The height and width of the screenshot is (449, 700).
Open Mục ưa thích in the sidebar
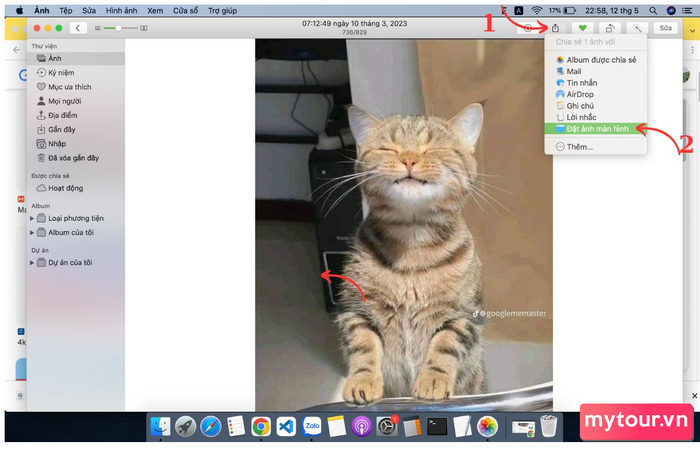click(75, 87)
